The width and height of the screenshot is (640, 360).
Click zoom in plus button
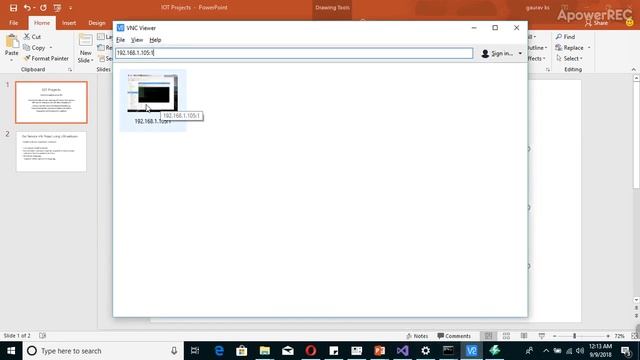[608, 336]
